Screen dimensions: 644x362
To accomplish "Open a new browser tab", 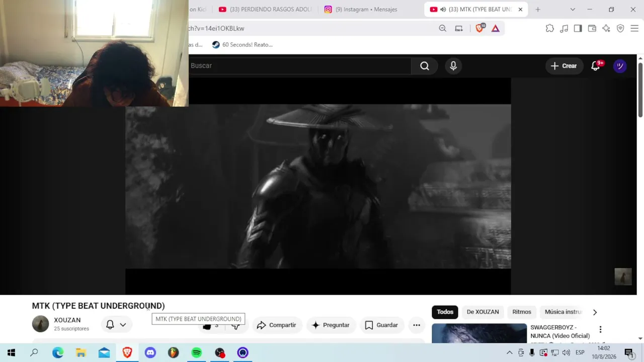I will click(x=538, y=10).
